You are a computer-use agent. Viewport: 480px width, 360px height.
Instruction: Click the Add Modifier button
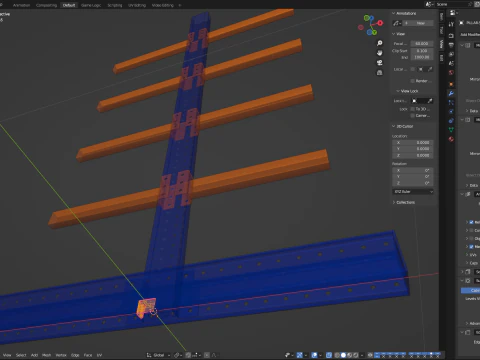click(470, 35)
